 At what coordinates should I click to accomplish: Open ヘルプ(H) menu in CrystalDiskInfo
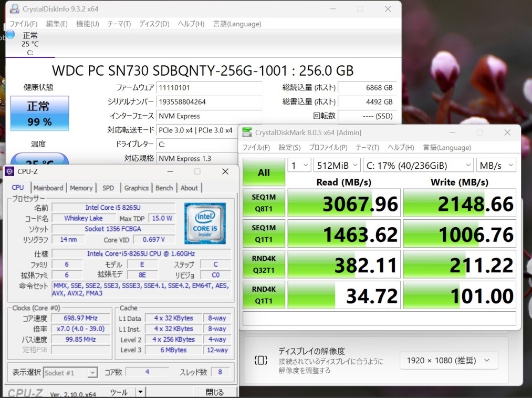(191, 24)
